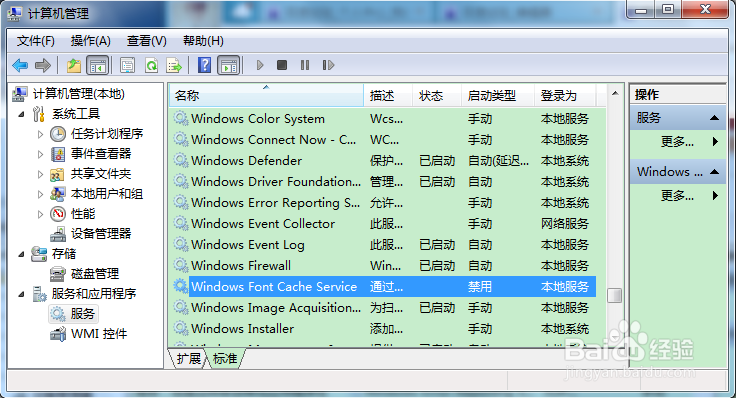The image size is (736, 398).
Task: Select 服务 node in tree
Action: point(83,314)
